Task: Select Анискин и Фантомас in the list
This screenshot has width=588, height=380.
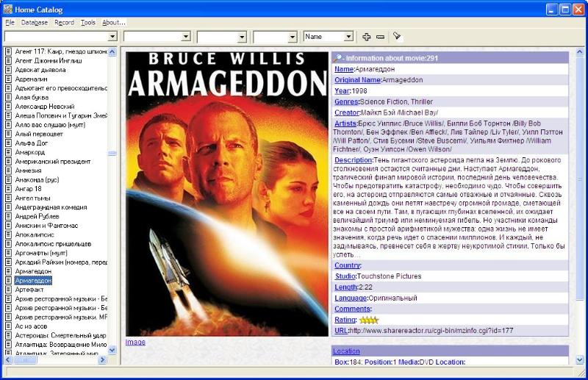Action: (x=46, y=226)
